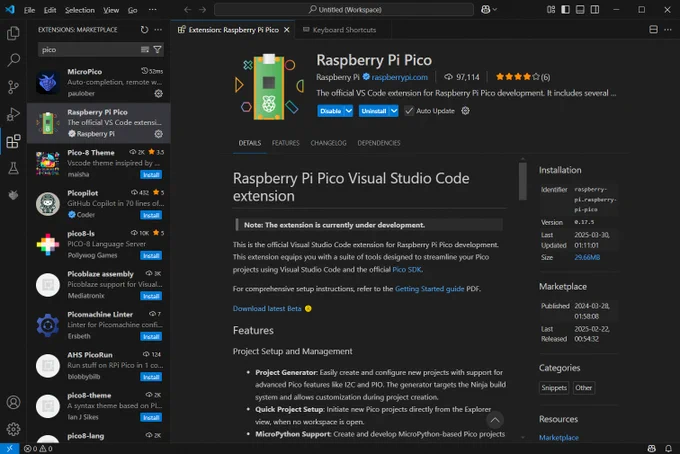Open extension settings gear beside Auto Update
The image size is (680, 454).
465,111
